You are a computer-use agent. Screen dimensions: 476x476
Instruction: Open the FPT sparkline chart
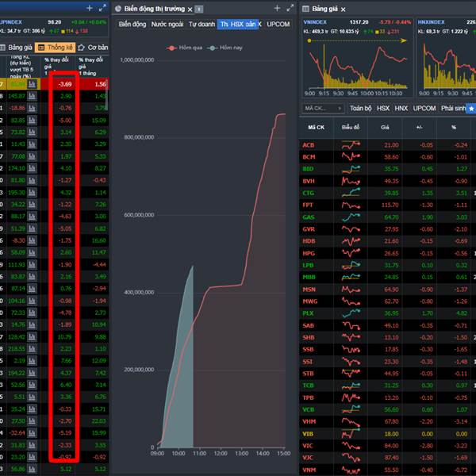351,205
